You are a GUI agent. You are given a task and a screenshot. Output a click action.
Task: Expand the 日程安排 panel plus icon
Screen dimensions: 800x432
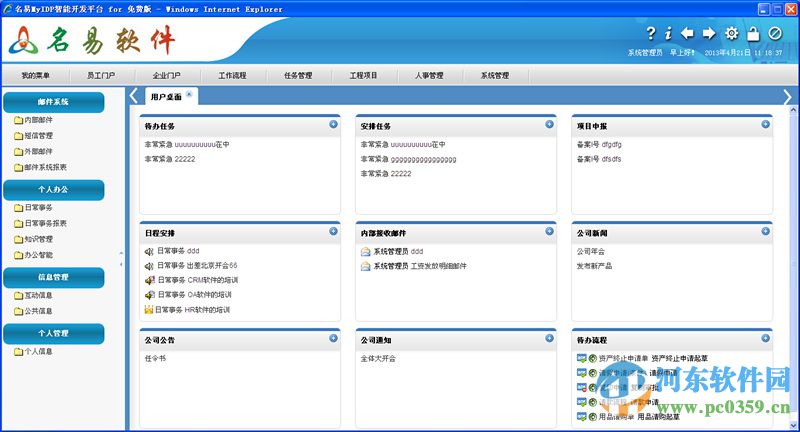(333, 231)
